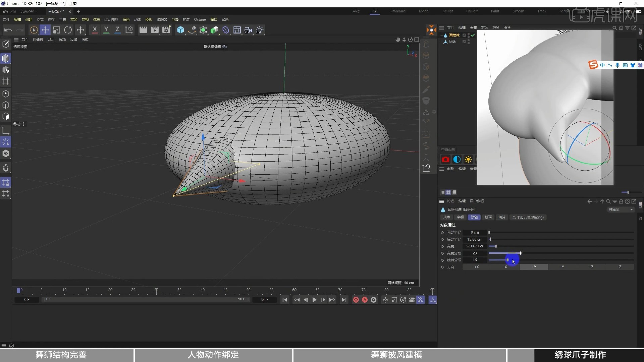The width and height of the screenshot is (644, 362).
Task: Select the Rotate tool
Action: pyautogui.click(x=68, y=30)
